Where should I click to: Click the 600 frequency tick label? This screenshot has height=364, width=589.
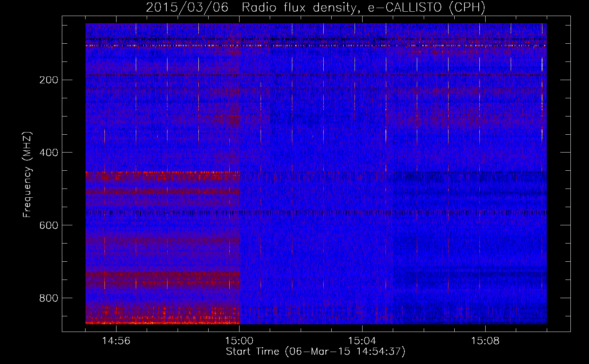[49, 226]
